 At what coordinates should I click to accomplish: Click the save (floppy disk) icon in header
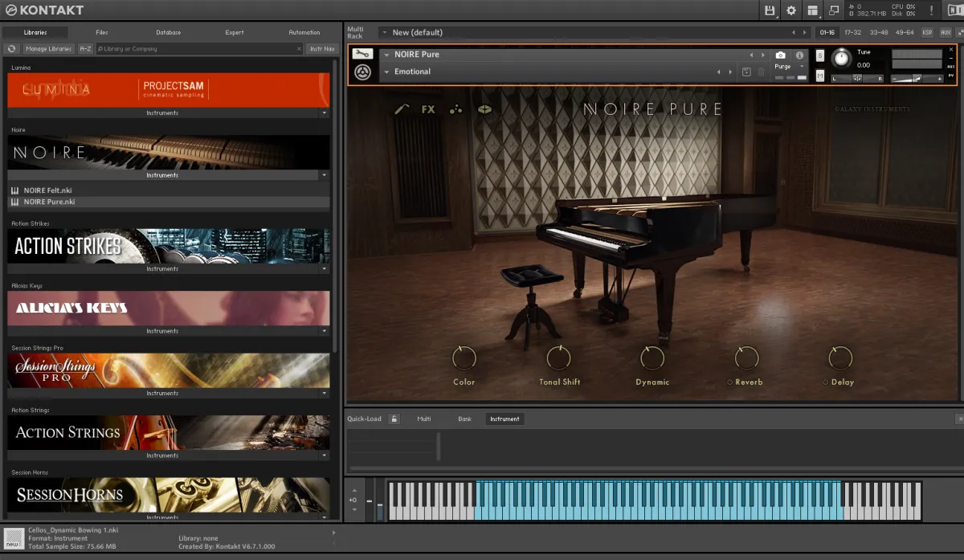pyautogui.click(x=770, y=10)
